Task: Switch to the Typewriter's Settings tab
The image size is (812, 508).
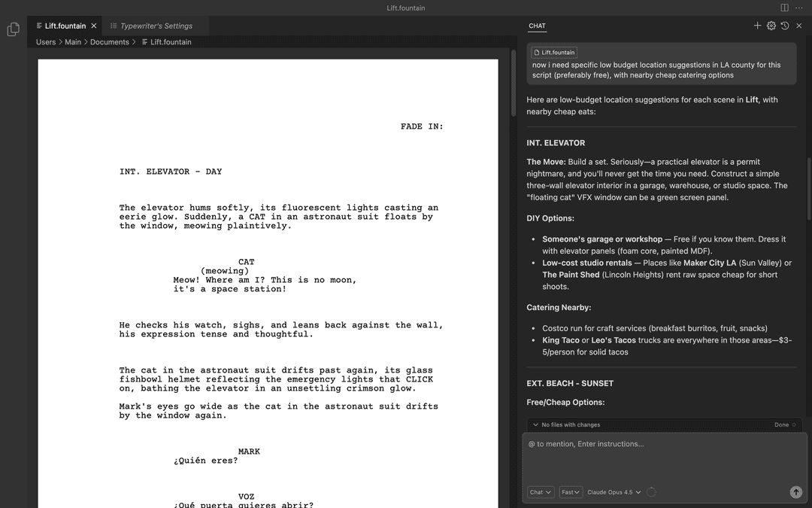Action: (x=156, y=24)
